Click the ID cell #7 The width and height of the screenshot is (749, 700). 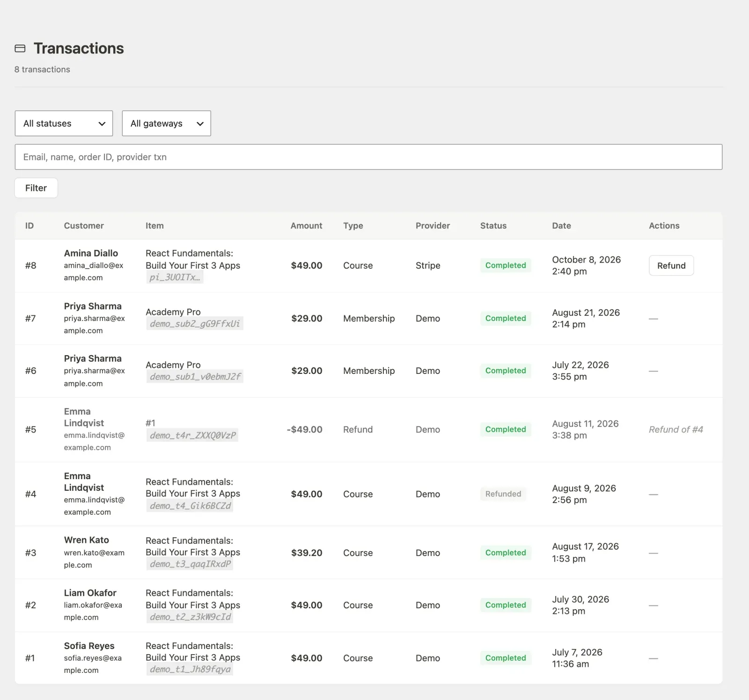point(30,319)
